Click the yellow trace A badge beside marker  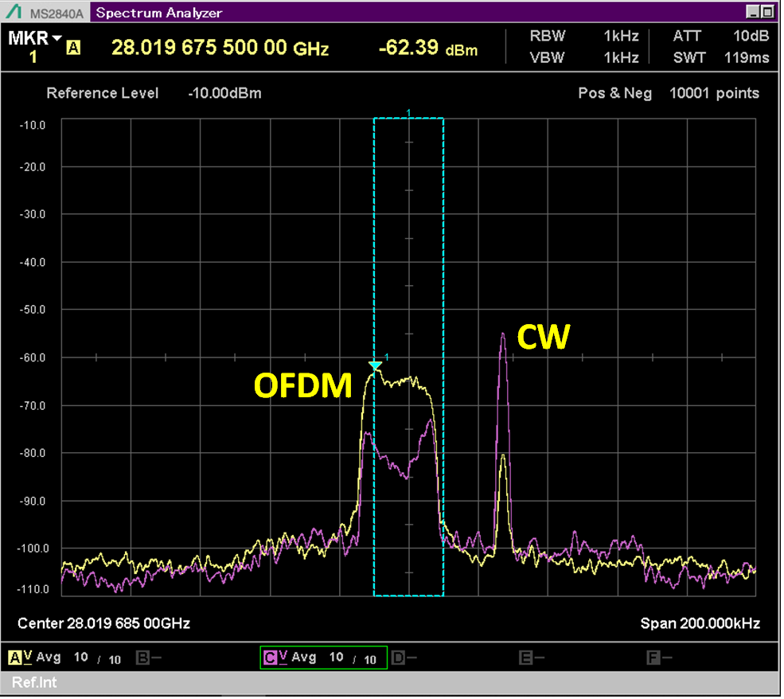pyautogui.click(x=74, y=48)
